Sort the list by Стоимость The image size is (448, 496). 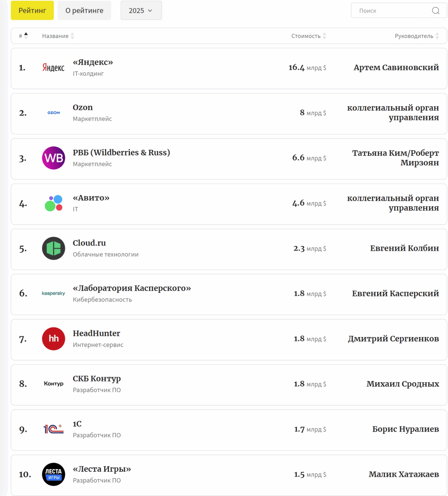click(309, 36)
